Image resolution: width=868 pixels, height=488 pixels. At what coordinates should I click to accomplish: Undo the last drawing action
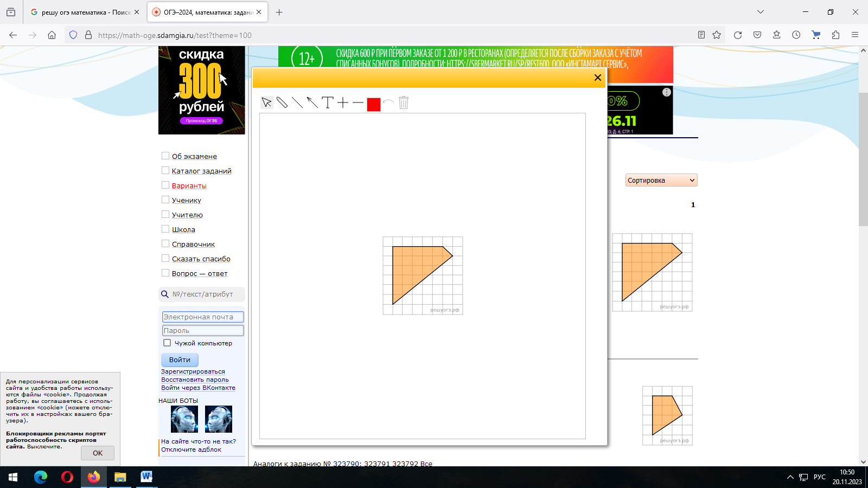point(388,102)
